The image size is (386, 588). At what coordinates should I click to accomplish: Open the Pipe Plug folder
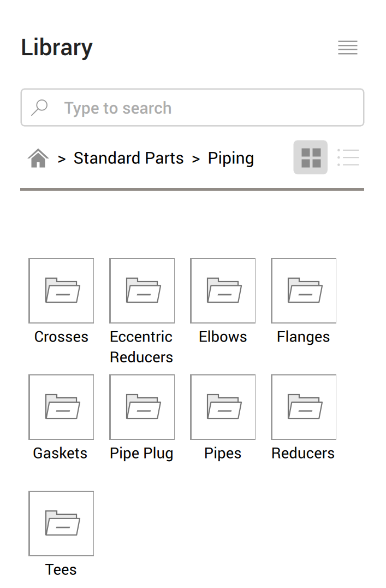(x=142, y=407)
